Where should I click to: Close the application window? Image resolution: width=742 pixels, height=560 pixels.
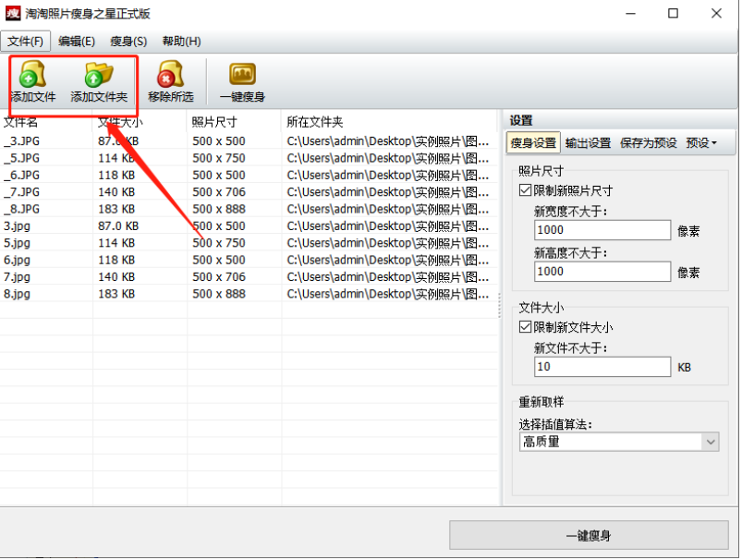(716, 14)
